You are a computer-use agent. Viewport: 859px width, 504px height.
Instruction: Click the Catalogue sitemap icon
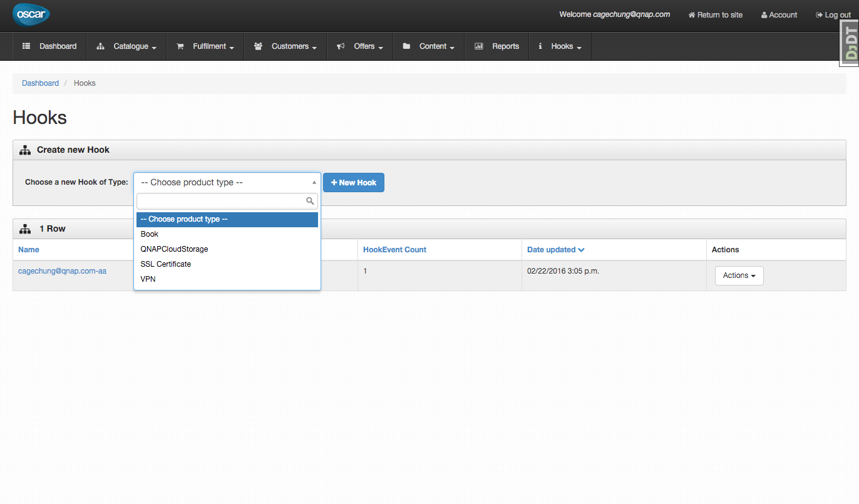100,46
